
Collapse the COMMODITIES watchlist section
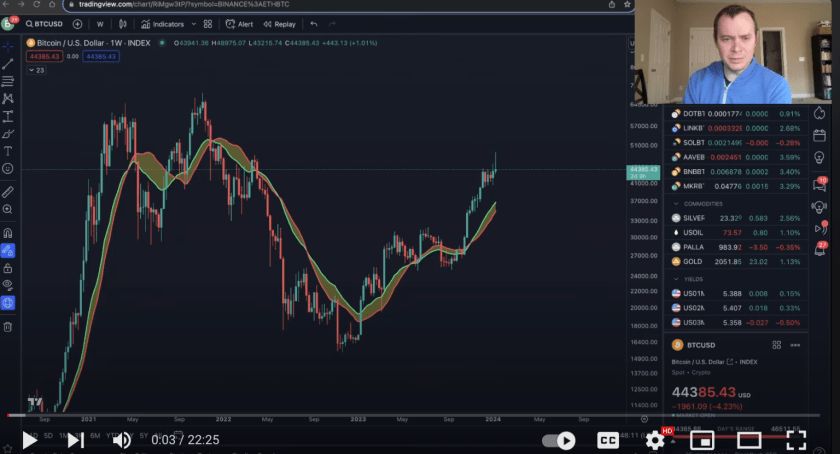[x=676, y=204]
